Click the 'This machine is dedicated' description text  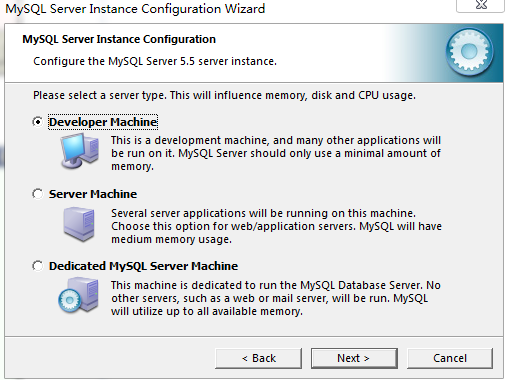[x=276, y=298]
